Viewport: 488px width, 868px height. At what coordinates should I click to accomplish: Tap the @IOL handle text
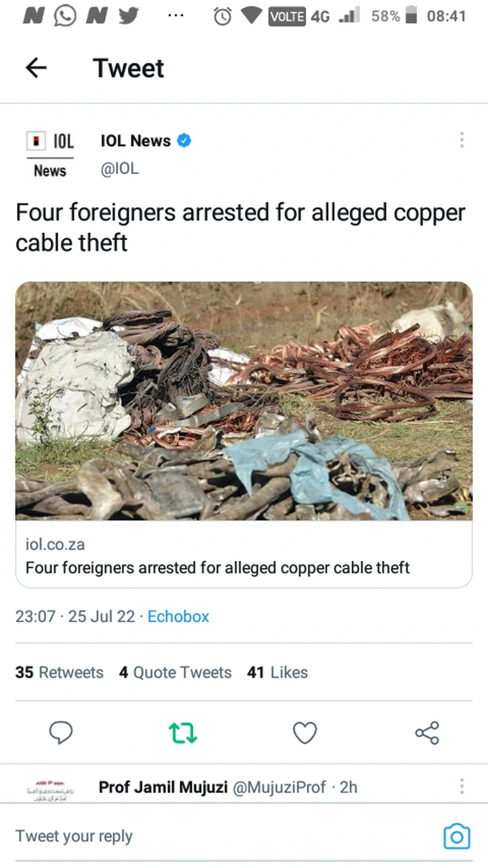pos(119,169)
